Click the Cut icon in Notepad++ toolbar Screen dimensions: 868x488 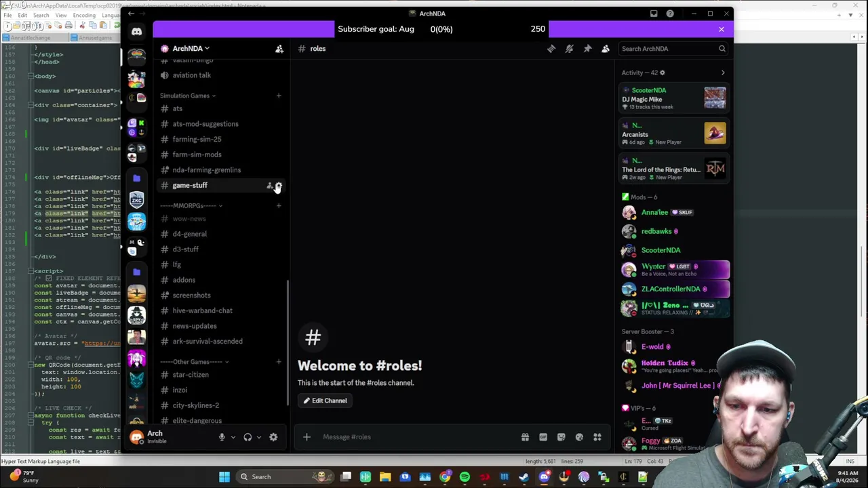tap(83, 26)
